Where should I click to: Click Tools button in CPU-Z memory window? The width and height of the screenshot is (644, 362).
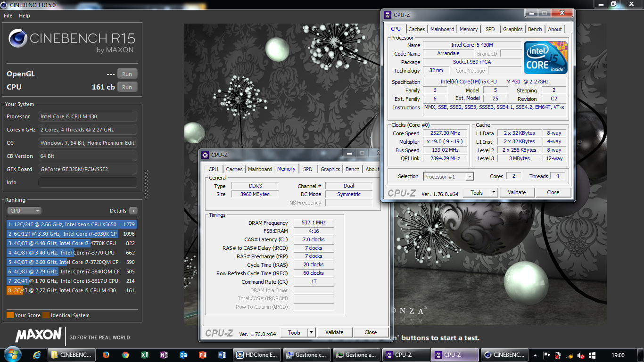click(x=294, y=332)
